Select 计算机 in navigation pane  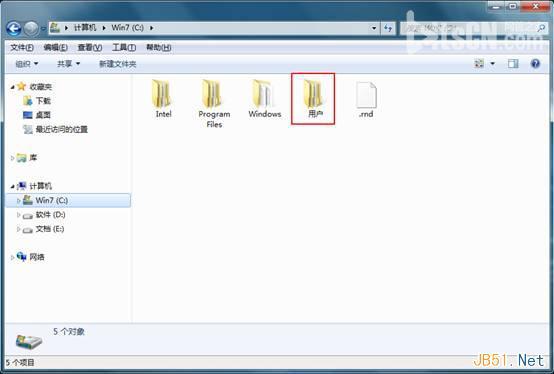tap(41, 186)
